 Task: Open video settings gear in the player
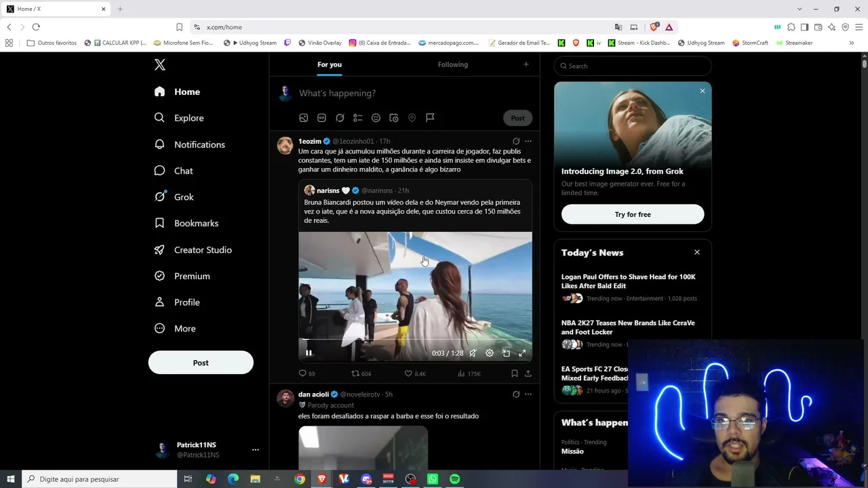point(490,353)
